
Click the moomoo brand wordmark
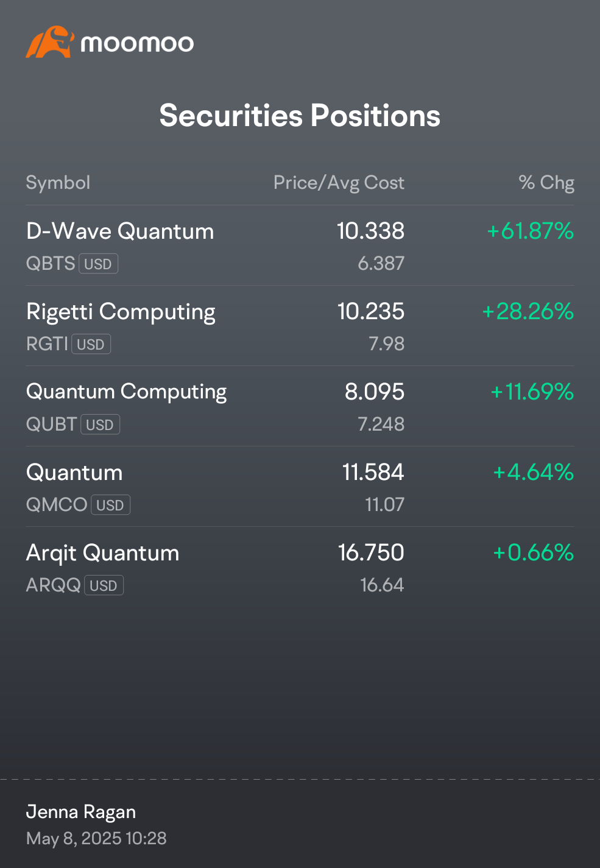[137, 44]
